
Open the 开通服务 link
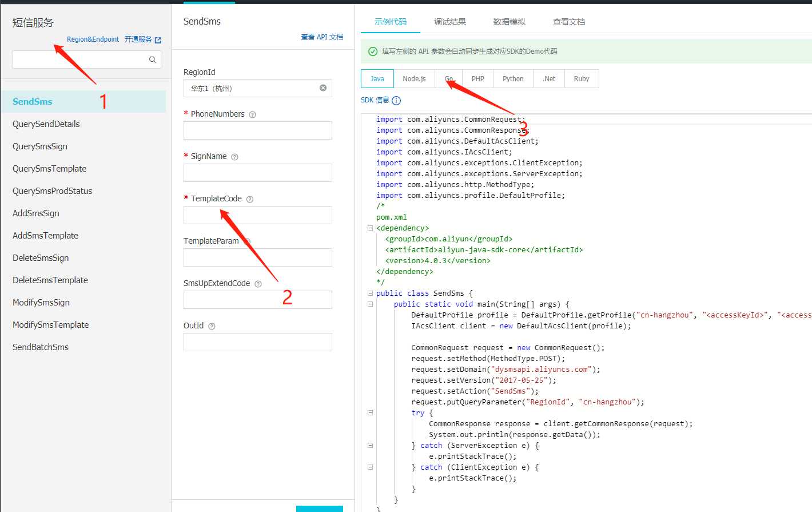coord(138,39)
